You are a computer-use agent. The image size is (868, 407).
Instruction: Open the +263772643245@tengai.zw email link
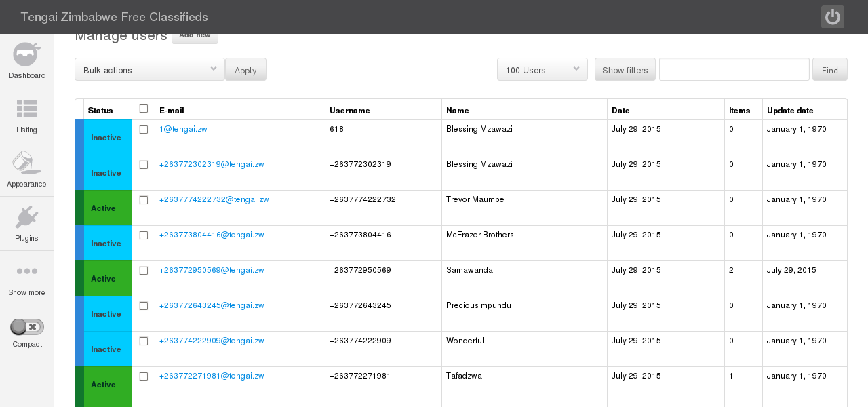tap(212, 305)
